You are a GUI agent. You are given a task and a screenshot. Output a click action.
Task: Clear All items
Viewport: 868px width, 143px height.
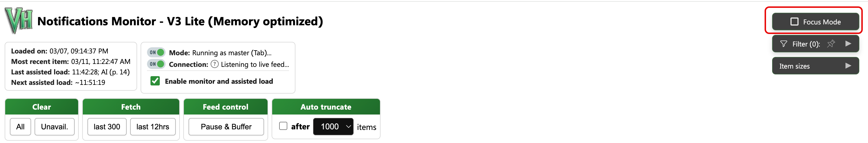(20, 126)
